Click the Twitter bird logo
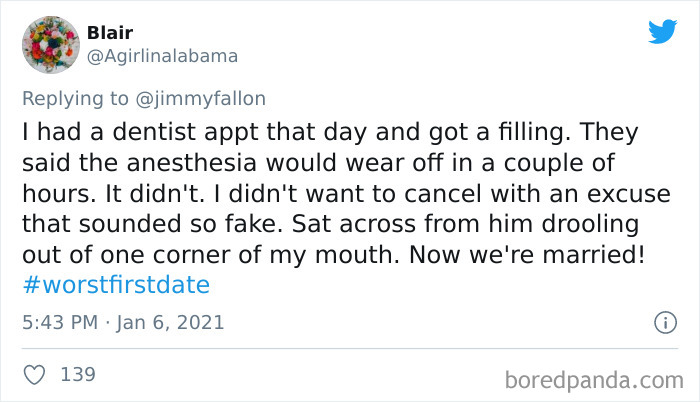Screen dimensions: 700x402 662,32
